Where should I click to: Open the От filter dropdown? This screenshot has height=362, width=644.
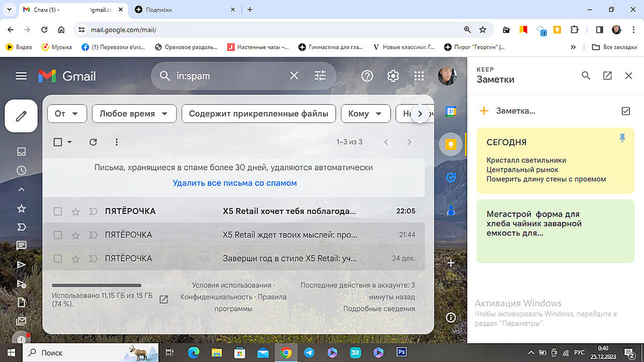67,113
